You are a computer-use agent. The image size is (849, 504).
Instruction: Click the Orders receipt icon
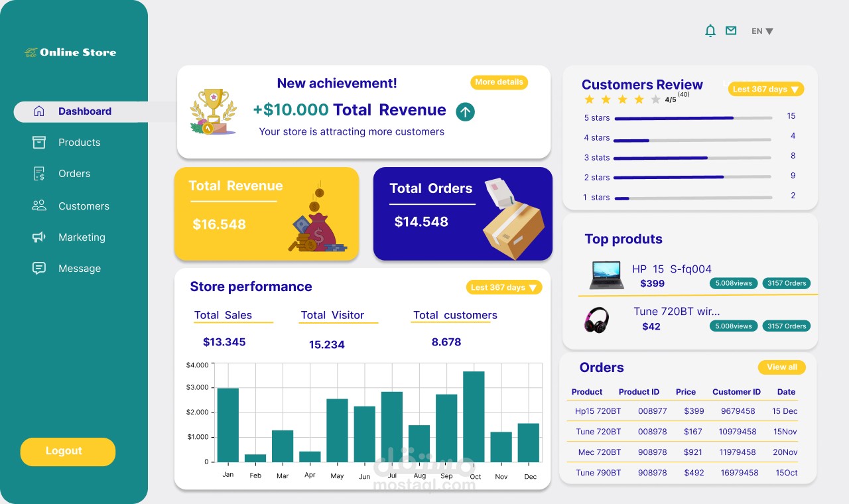[x=39, y=173]
